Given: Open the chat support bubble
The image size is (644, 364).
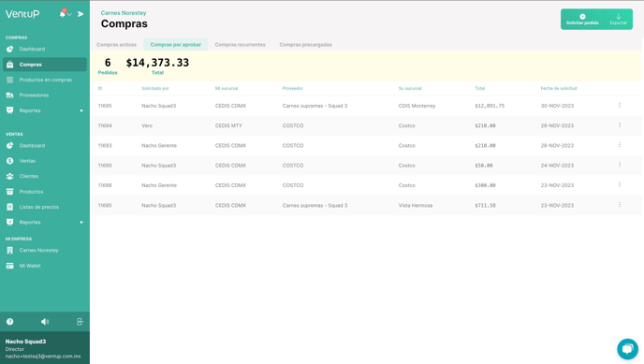Looking at the screenshot, I should point(627,349).
